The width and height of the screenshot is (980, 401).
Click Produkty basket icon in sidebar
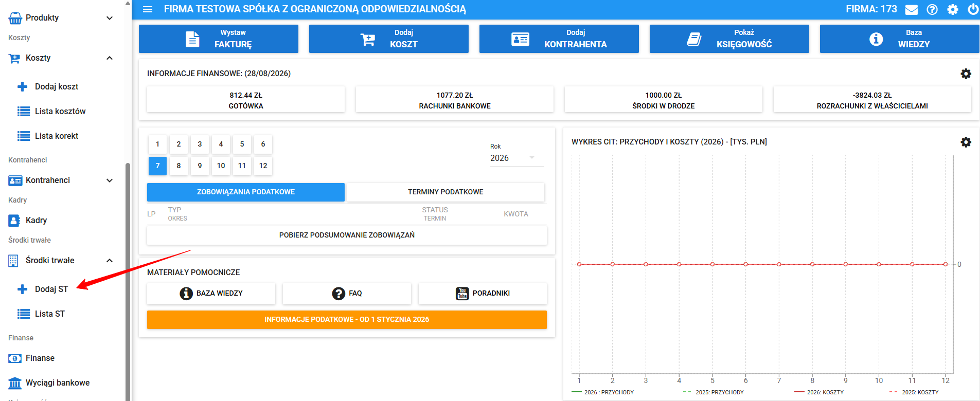[15, 18]
